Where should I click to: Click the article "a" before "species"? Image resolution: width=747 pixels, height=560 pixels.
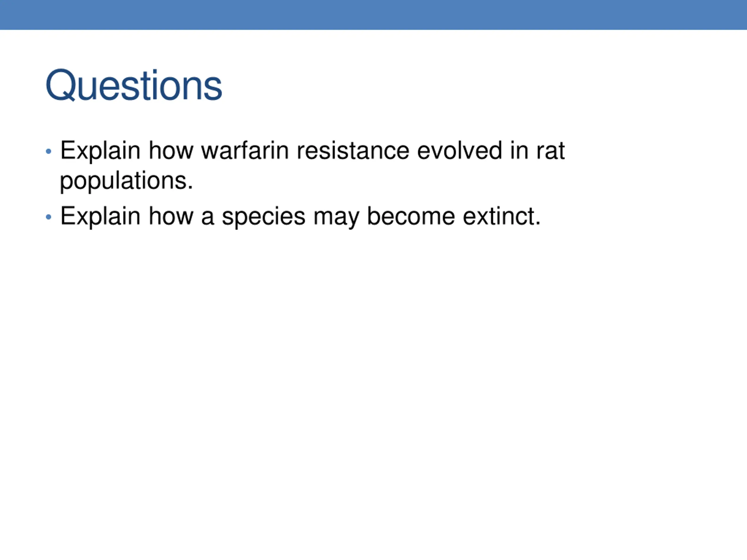coord(208,218)
